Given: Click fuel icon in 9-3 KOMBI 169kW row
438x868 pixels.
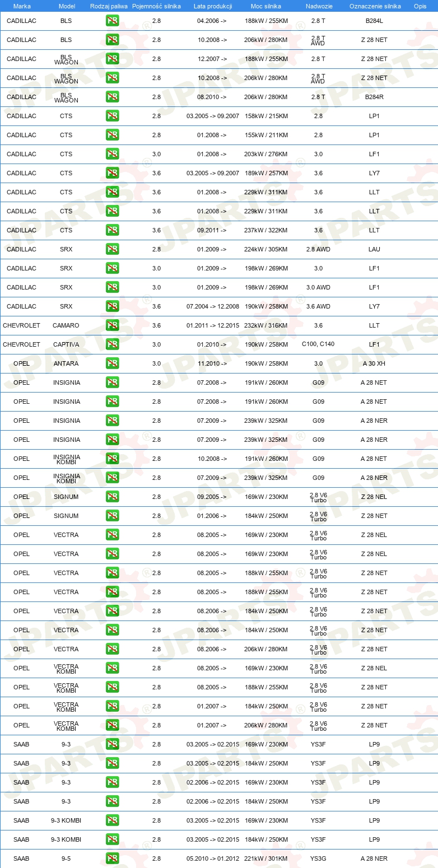Looking at the screenshot, I should (x=112, y=820).
